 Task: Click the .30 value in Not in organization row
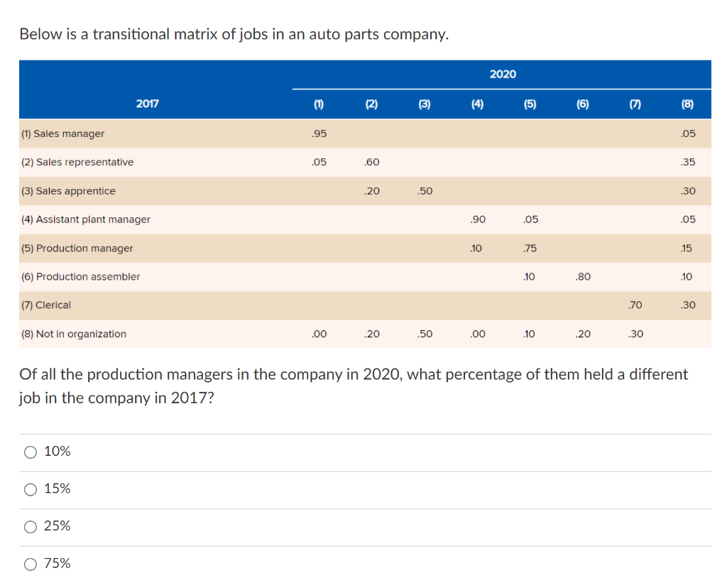[635, 334]
